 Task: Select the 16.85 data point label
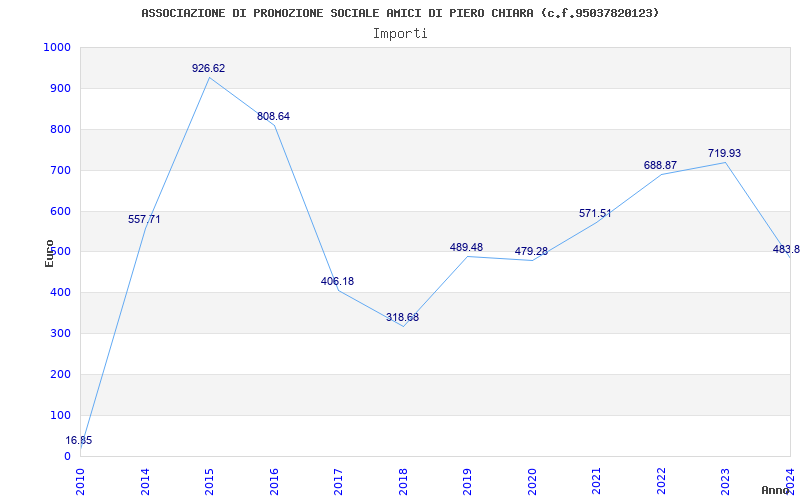click(x=79, y=440)
